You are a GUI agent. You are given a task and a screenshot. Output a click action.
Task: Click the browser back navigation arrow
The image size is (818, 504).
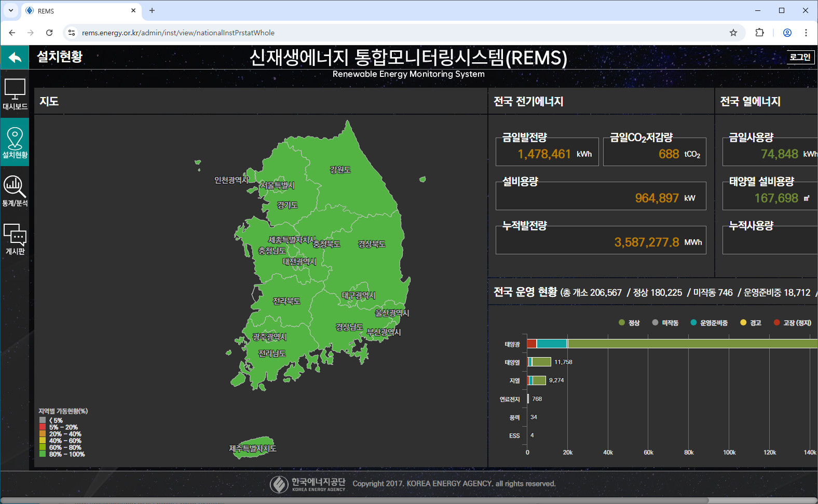[x=12, y=33]
